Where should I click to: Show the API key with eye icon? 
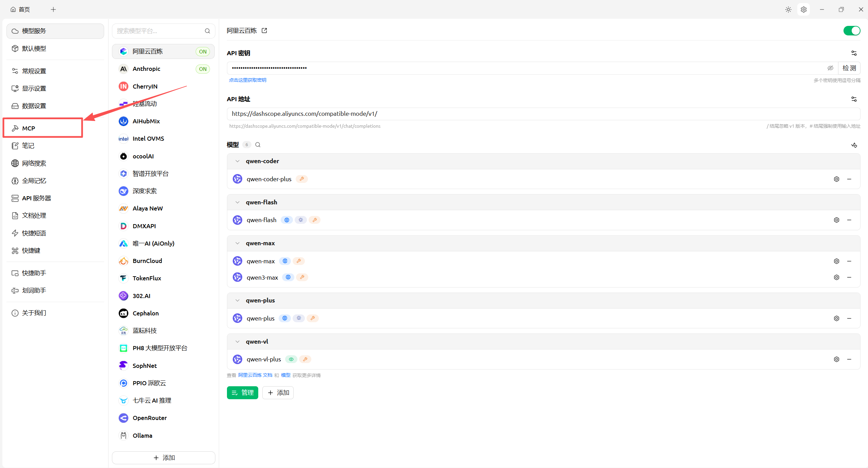(x=830, y=68)
